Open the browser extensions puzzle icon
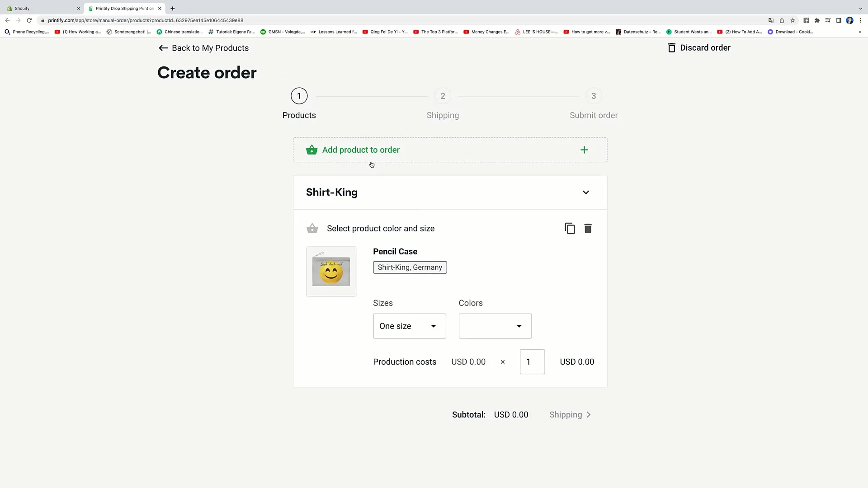The height and width of the screenshot is (488, 868). click(x=817, y=20)
